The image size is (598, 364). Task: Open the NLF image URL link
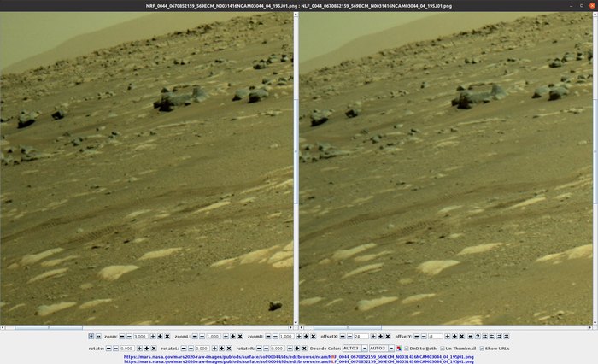coord(299,361)
